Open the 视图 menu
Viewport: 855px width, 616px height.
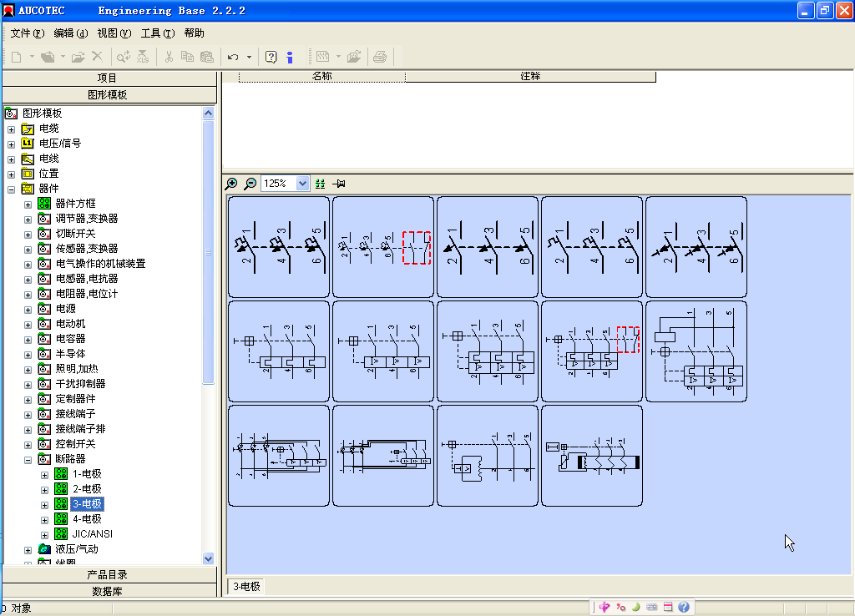coord(114,33)
